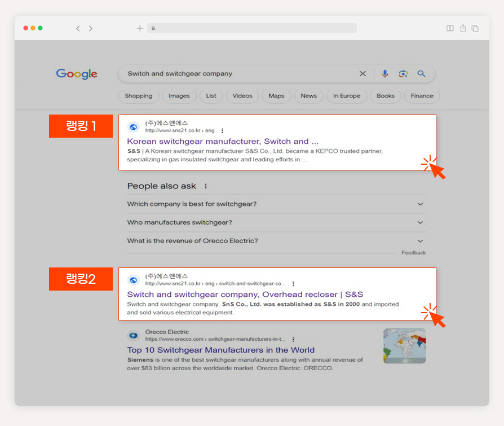
Task: Select the Shopping filter tab
Action: pyautogui.click(x=139, y=96)
